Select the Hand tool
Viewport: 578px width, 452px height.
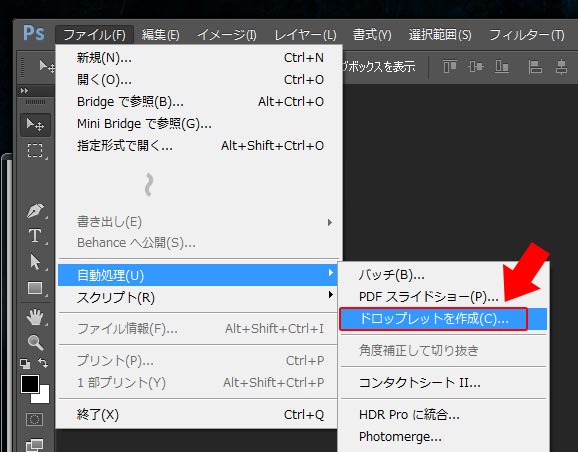click(x=35, y=317)
